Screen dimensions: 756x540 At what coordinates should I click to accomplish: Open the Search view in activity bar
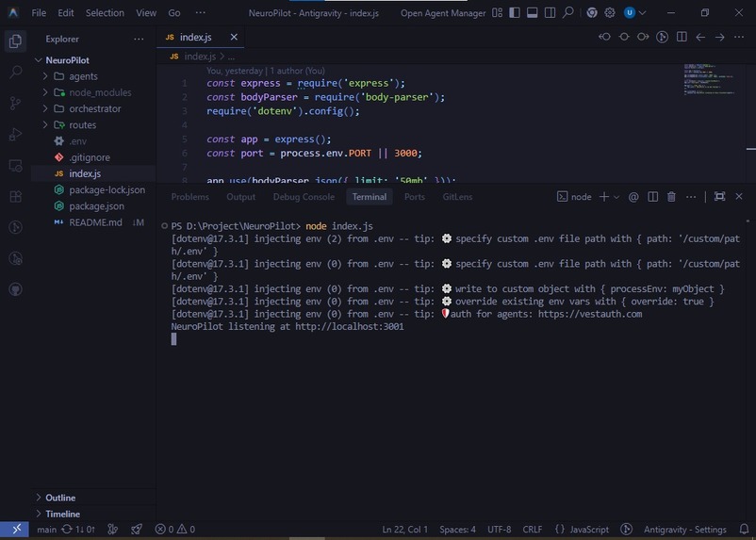point(15,73)
